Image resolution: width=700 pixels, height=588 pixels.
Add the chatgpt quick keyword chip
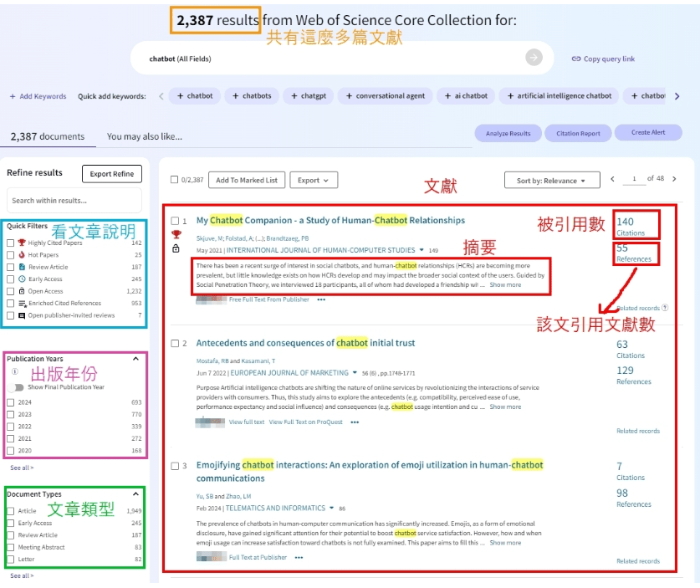pos(309,95)
